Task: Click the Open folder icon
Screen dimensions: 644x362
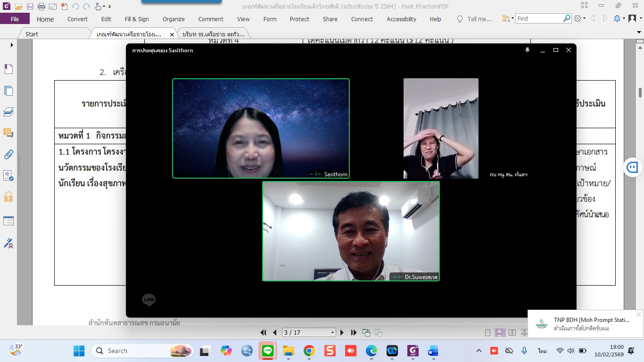Action: (x=18, y=7)
